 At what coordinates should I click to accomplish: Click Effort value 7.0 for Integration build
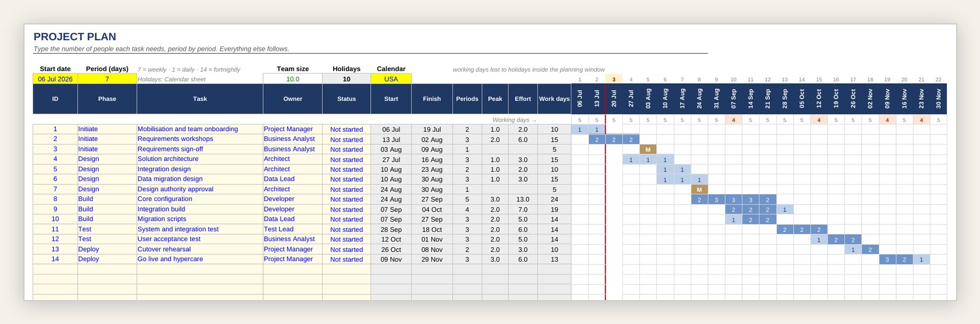[x=523, y=209]
